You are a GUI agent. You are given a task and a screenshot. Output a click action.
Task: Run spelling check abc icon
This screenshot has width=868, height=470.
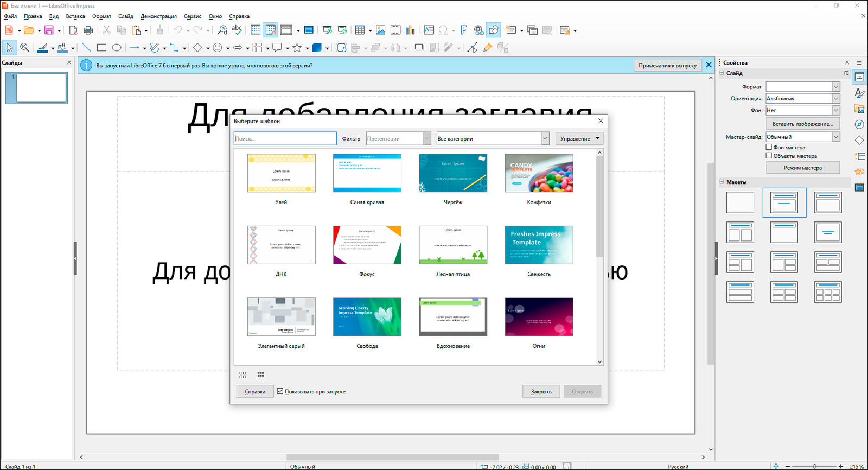coord(237,30)
